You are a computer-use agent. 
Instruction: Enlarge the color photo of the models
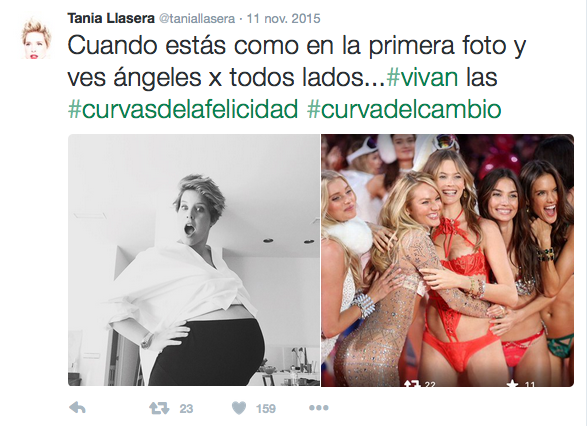(447, 260)
